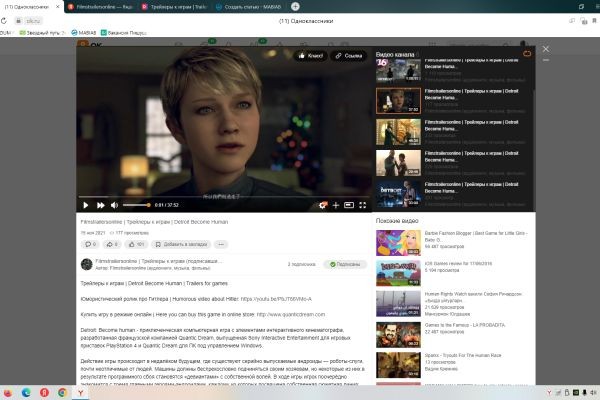Viewport: 600px width, 400px height.
Task: Open comments counter under the video
Action: [x=90, y=244]
